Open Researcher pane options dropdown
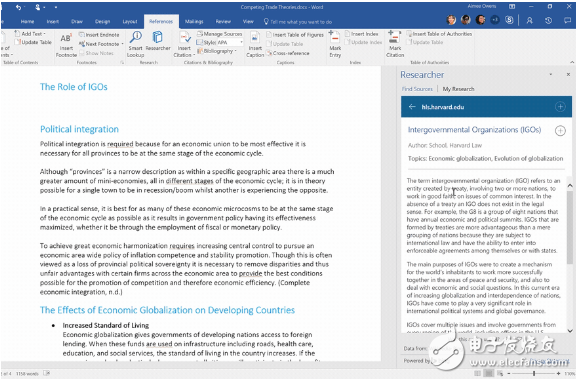This screenshot has width=576, height=379. [x=551, y=75]
